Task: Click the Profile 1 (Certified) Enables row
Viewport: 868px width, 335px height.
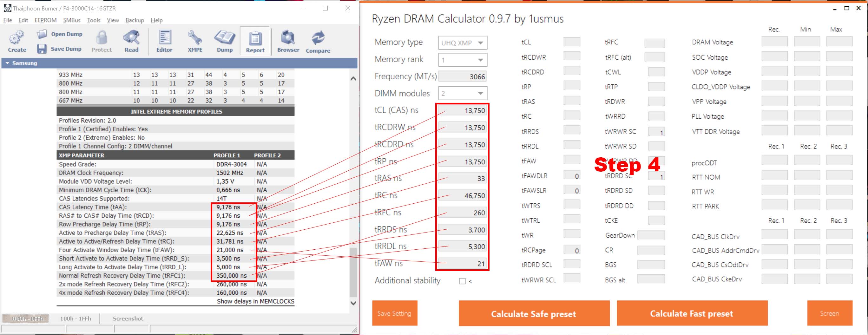Action: click(175, 129)
